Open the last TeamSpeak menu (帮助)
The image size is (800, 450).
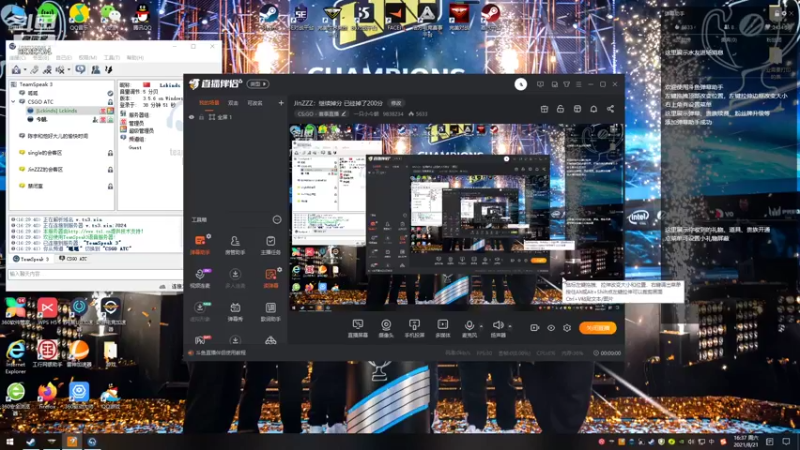pos(135,58)
